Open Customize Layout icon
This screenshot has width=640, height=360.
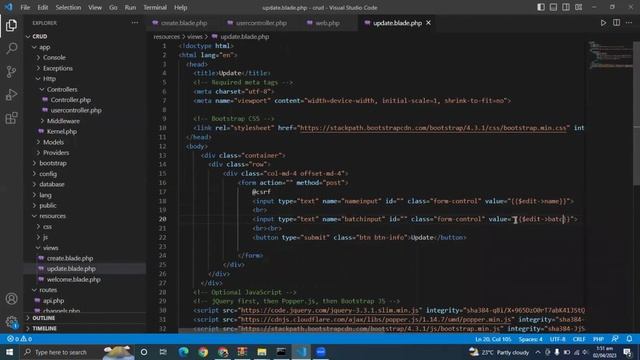coord(578,7)
